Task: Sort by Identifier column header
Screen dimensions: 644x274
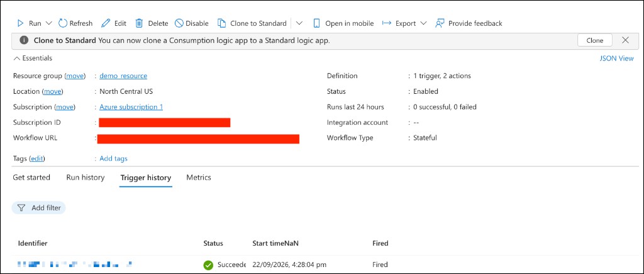Action: [x=33, y=243]
